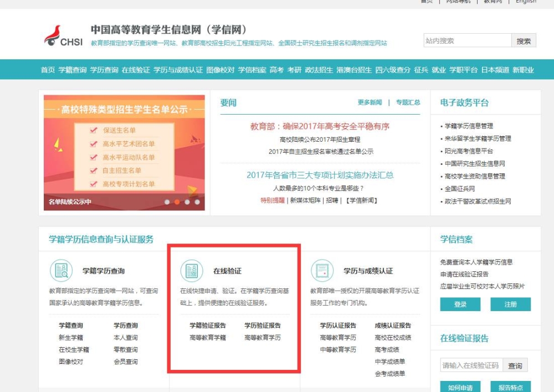Click 在校生学籍 under 学籍查询
554x392 pixels.
74,349
